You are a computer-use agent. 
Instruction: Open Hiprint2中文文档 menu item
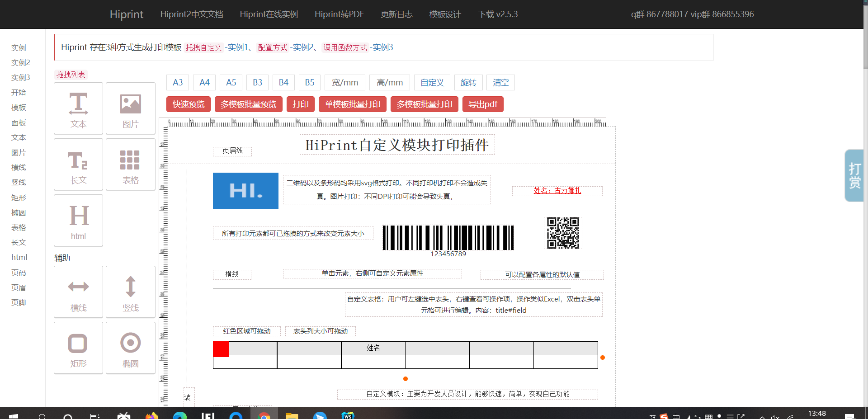(192, 14)
